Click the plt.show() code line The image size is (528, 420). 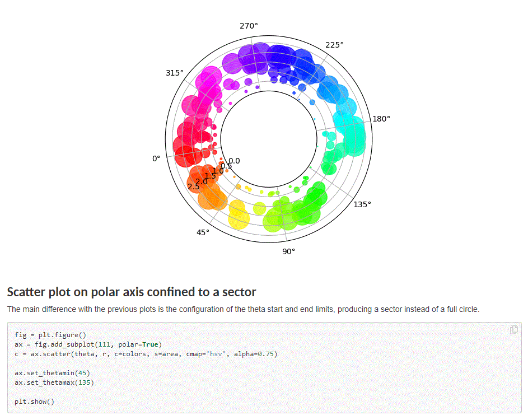coord(35,402)
